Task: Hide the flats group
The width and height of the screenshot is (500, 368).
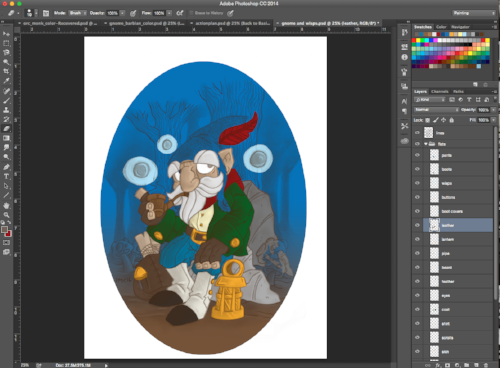Action: (417, 144)
